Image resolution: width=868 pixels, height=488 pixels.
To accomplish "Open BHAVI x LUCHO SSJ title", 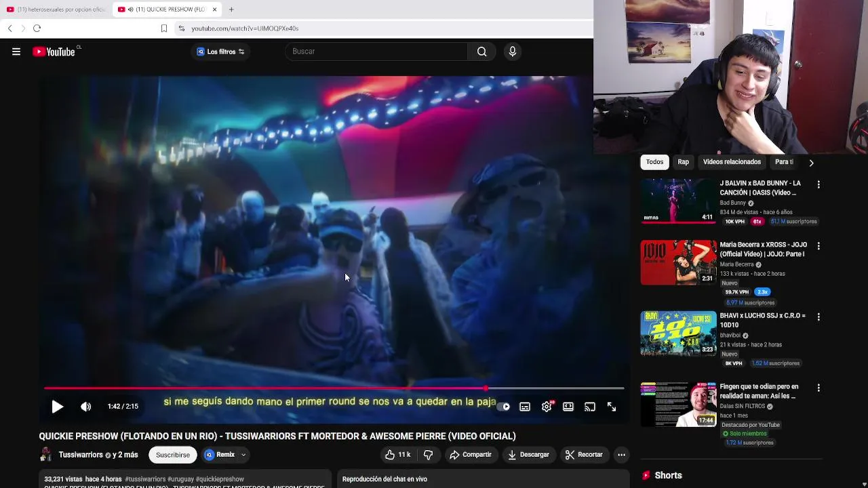I will (763, 320).
